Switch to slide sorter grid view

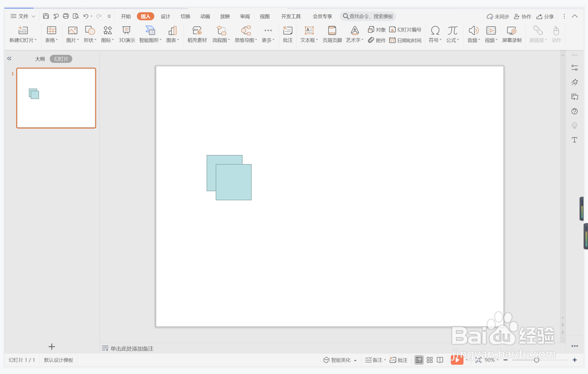click(430, 360)
